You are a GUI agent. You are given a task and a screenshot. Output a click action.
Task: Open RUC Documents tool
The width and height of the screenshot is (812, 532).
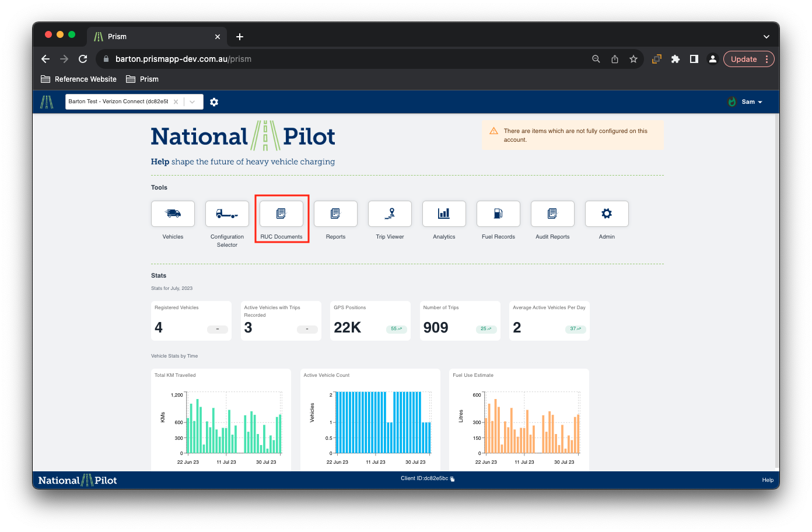(x=281, y=214)
